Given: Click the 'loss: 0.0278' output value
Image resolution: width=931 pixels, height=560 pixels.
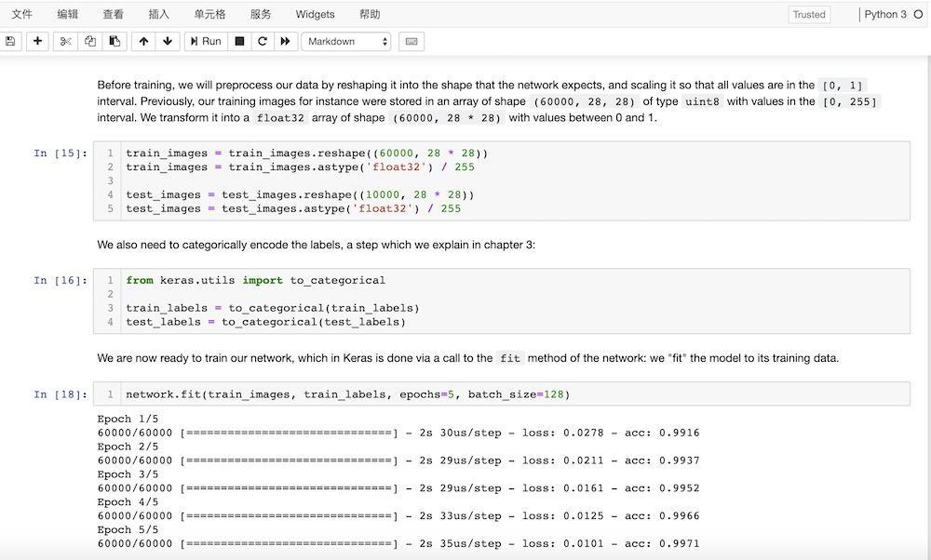Looking at the screenshot, I should [563, 433].
